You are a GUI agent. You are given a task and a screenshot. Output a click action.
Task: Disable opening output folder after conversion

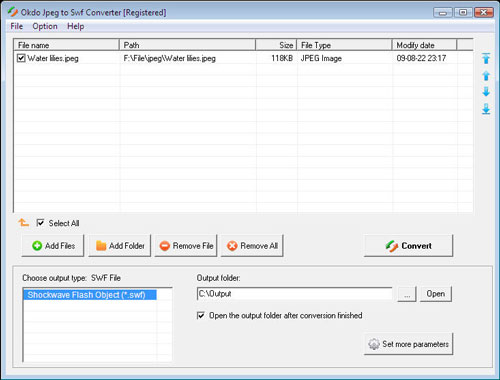tap(201, 315)
